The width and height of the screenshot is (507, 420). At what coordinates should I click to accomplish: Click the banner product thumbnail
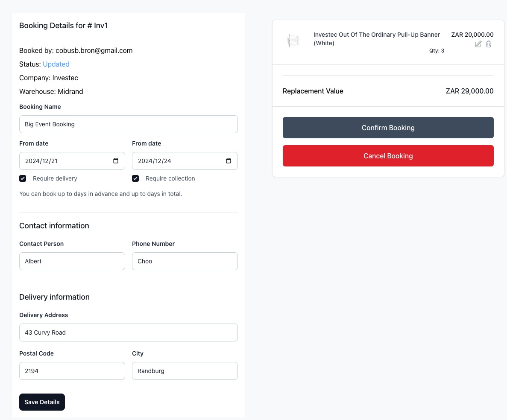click(x=293, y=41)
